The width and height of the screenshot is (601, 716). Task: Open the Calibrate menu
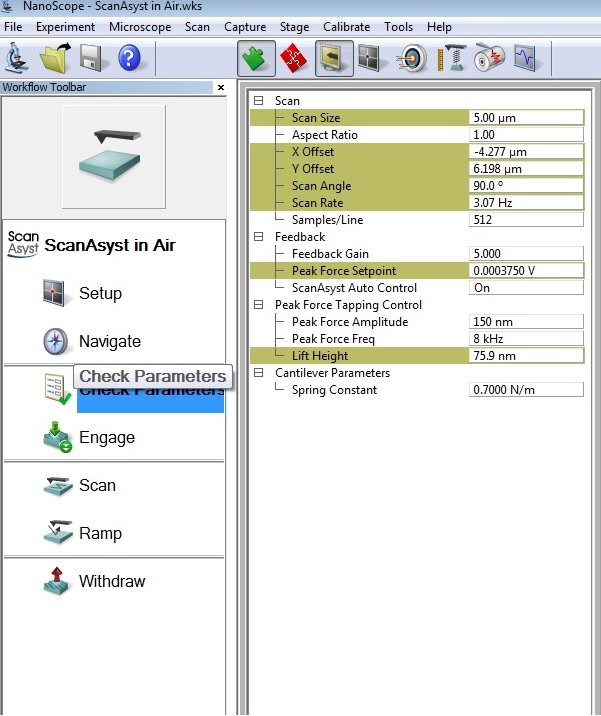(x=346, y=27)
